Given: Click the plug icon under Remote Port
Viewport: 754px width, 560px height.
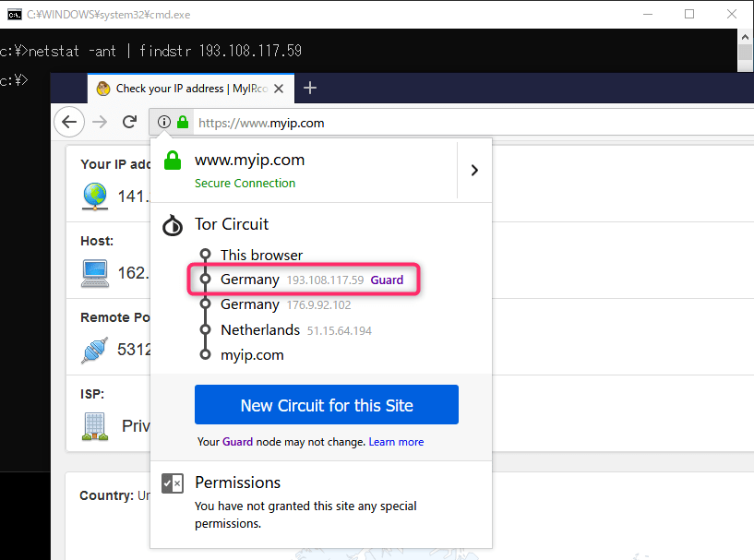Looking at the screenshot, I should click(95, 350).
